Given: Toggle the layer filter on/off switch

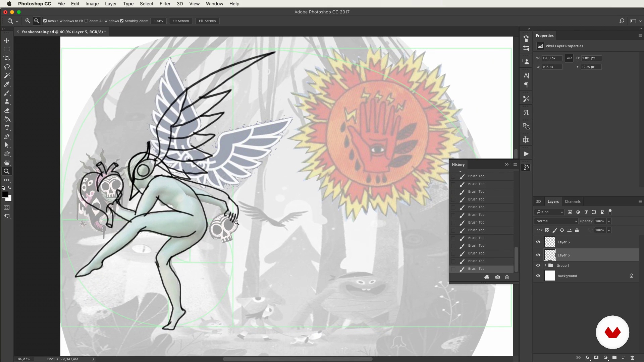Looking at the screenshot, I should [610, 212].
